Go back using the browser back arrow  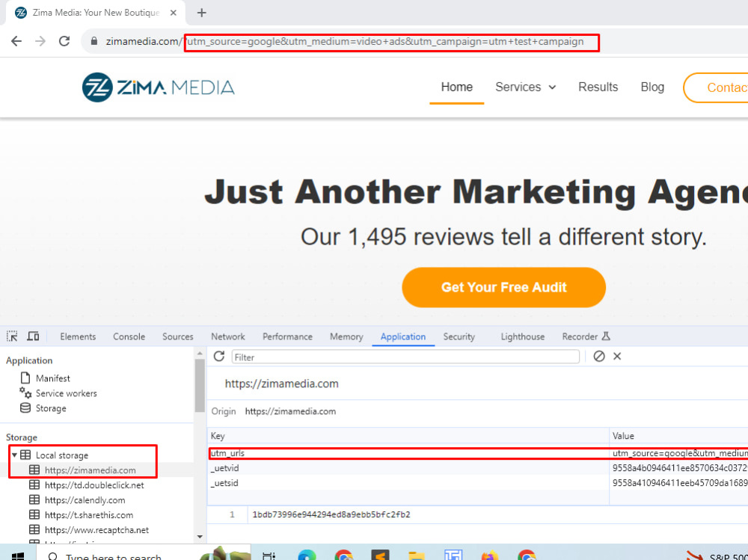pyautogui.click(x=16, y=41)
